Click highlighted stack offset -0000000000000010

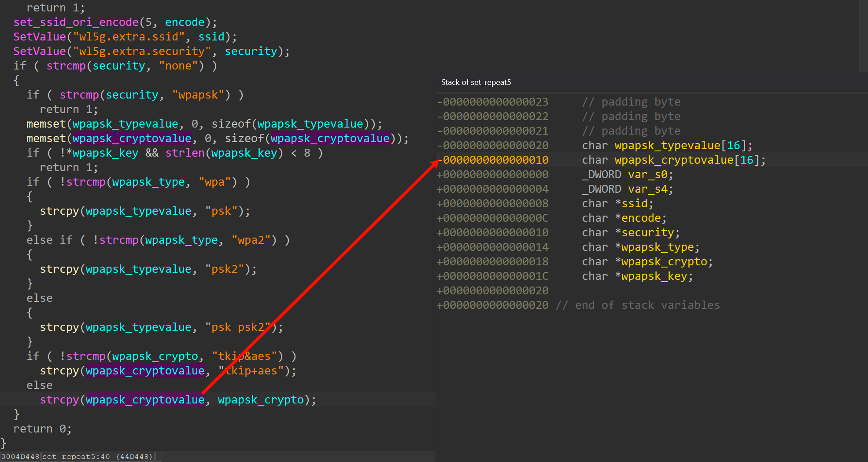tap(493, 160)
